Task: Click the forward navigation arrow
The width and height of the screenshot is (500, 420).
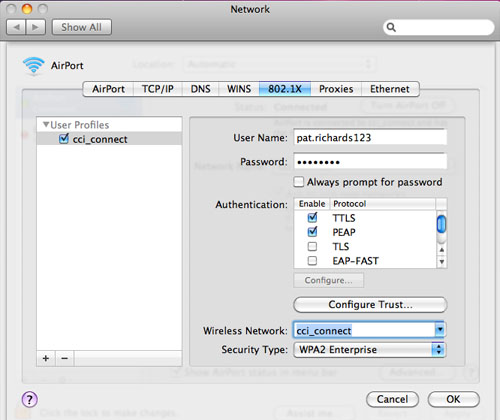Action: pos(35,27)
